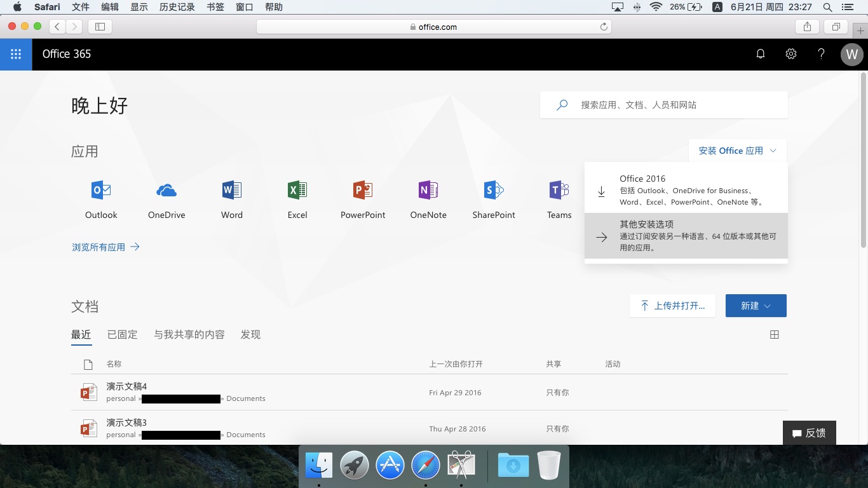Show the Safari sidebar

point(100,27)
